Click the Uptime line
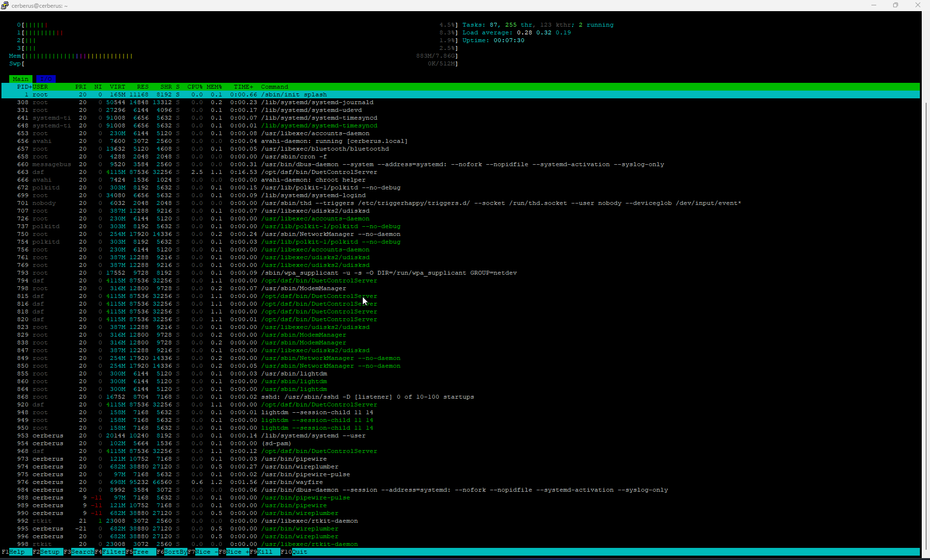Viewport: 930px width, 560px height. pyautogui.click(x=493, y=40)
